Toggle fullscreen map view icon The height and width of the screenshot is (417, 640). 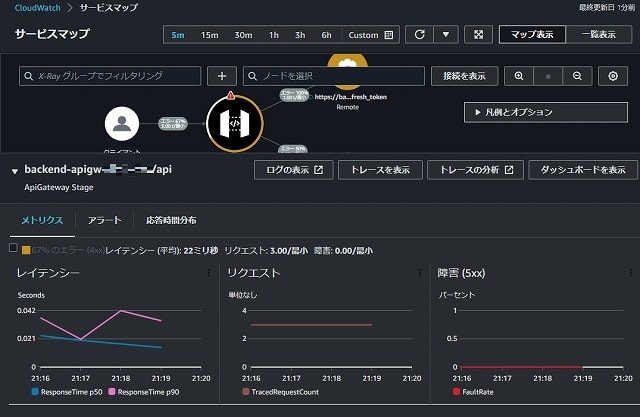coord(478,35)
